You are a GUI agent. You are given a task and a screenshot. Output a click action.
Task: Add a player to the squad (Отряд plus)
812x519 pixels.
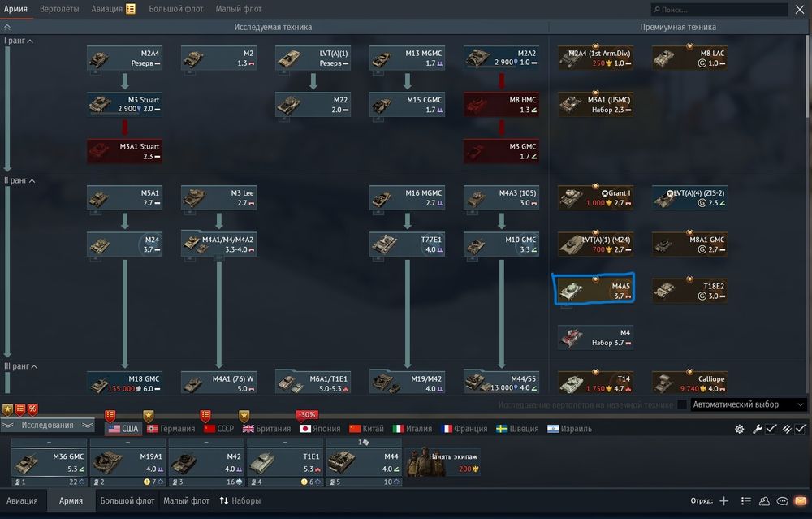[724, 501]
